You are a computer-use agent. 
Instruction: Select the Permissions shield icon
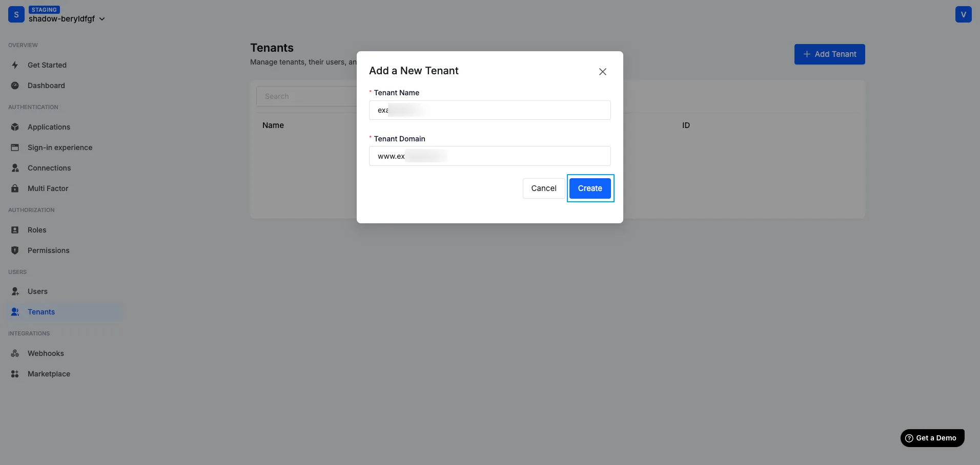point(15,250)
